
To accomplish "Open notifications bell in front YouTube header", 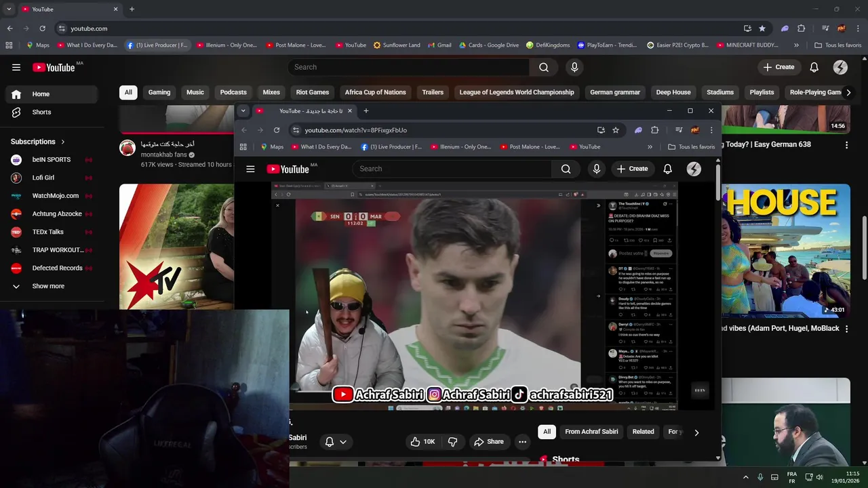I will [668, 169].
